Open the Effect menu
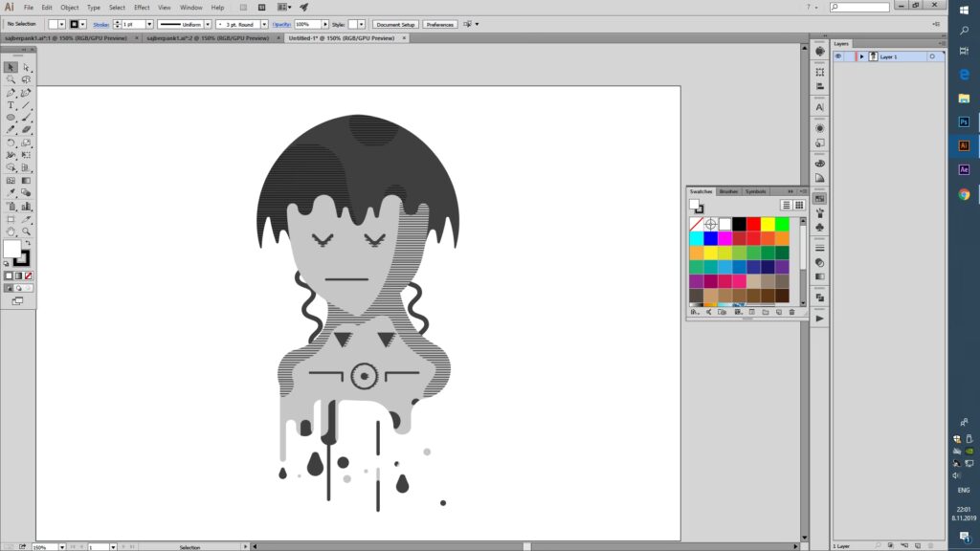This screenshot has height=551, width=980. (142, 7)
